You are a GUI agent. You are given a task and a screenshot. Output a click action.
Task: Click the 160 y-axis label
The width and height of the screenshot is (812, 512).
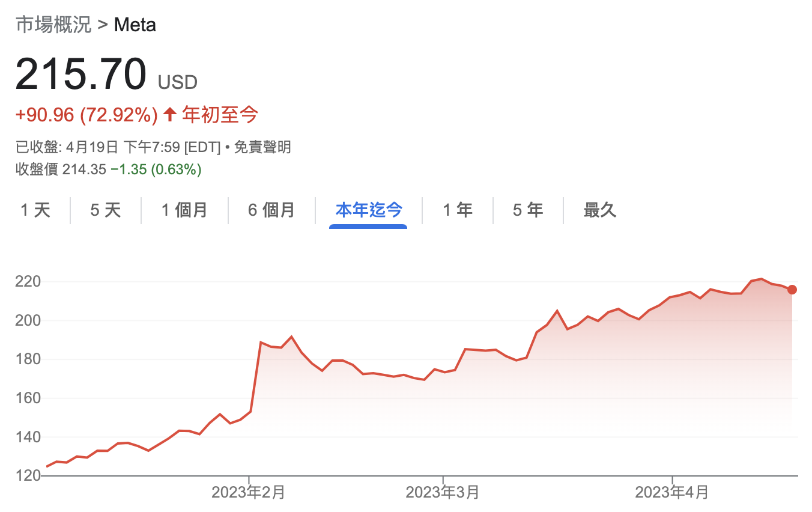tap(28, 398)
